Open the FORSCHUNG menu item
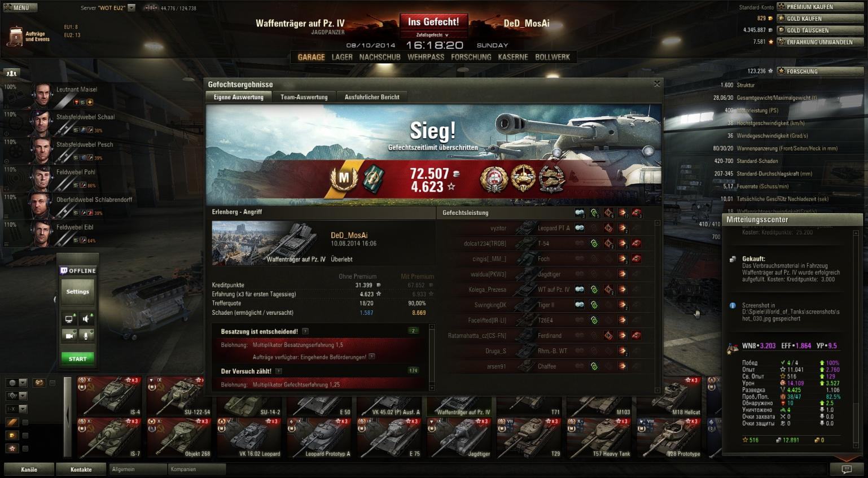Image resolution: width=868 pixels, height=478 pixels. click(x=471, y=57)
